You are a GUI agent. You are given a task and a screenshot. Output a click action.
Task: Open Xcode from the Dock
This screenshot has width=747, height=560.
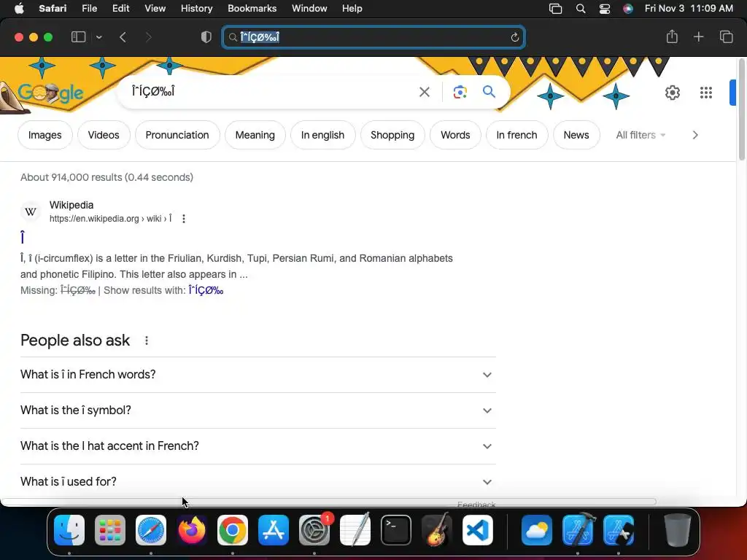(578, 530)
